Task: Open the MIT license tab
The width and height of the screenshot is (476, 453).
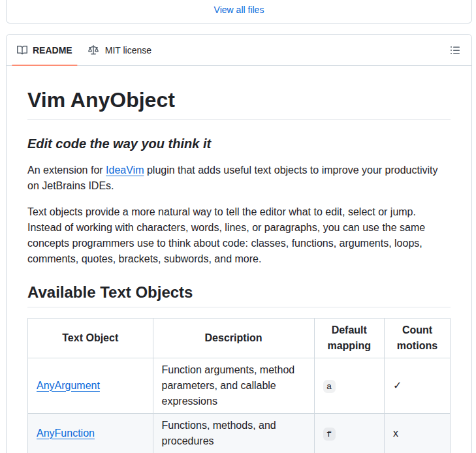Action: (119, 50)
